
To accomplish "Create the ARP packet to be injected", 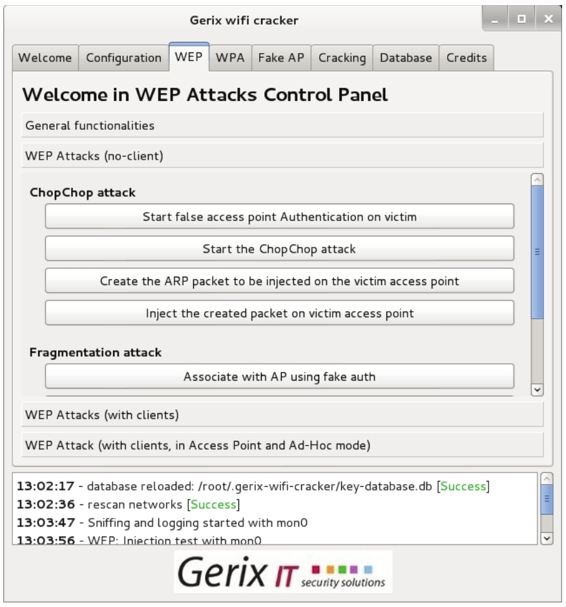I will 280,281.
